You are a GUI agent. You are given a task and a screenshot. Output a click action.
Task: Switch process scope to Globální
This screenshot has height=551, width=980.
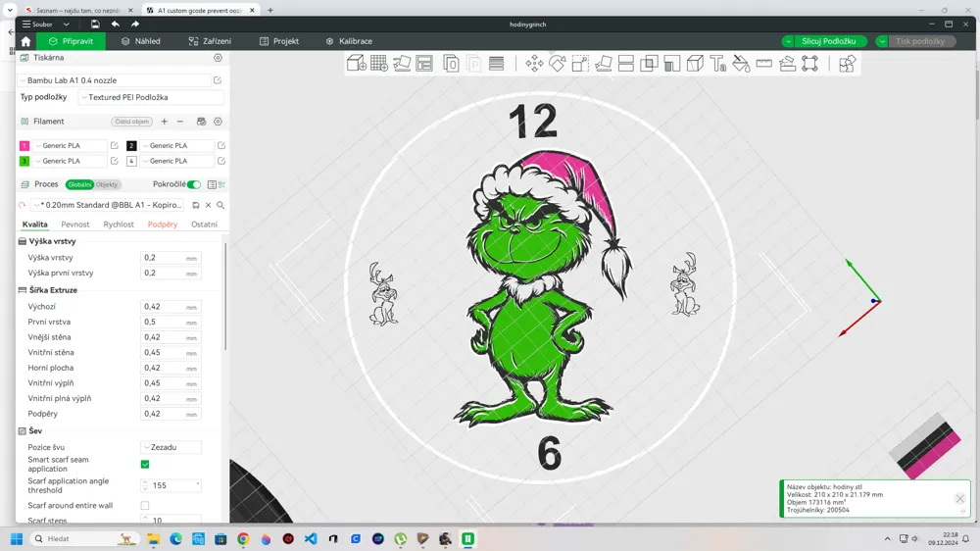point(79,184)
